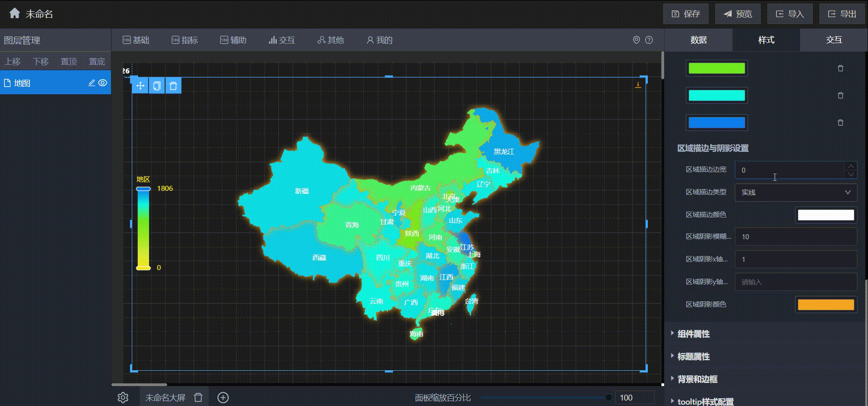This screenshot has width=868, height=406.
Task: Switch to the 数据 tab
Action: tap(698, 40)
